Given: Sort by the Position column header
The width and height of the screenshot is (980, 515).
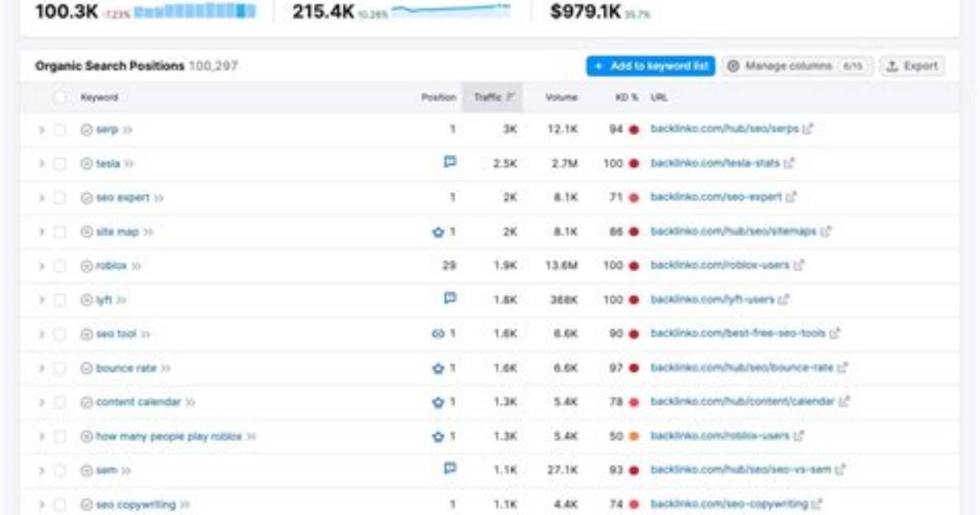Looking at the screenshot, I should (x=438, y=97).
